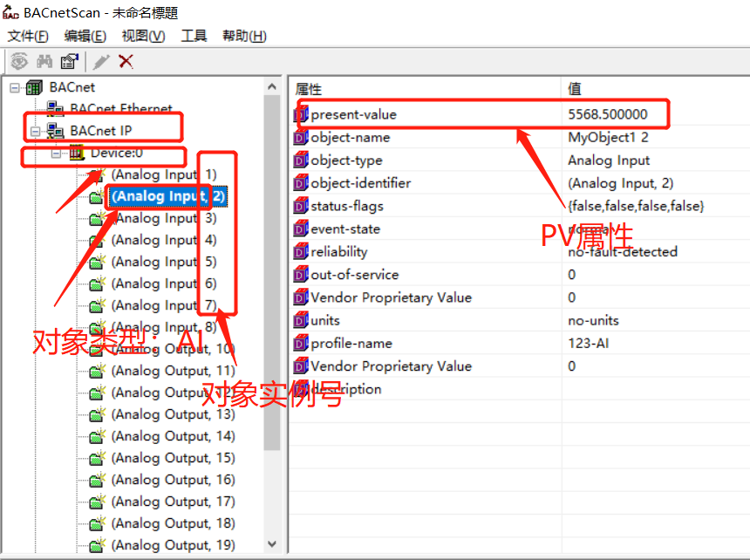Click the object-type property icon
The height and width of the screenshot is (560, 750).
click(x=301, y=160)
